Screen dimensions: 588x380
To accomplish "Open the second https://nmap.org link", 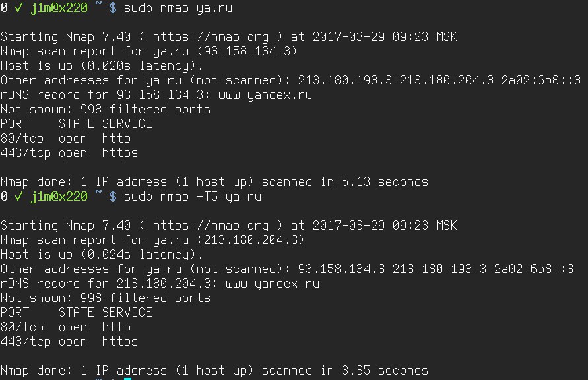I will [x=211, y=225].
